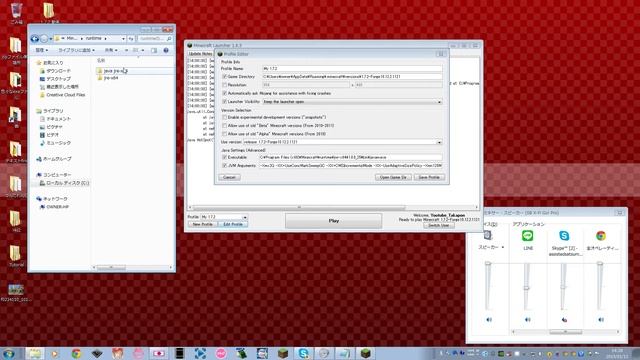Open the Explorer view options dropdown
This screenshot has width=640, height=360.
point(142,50)
